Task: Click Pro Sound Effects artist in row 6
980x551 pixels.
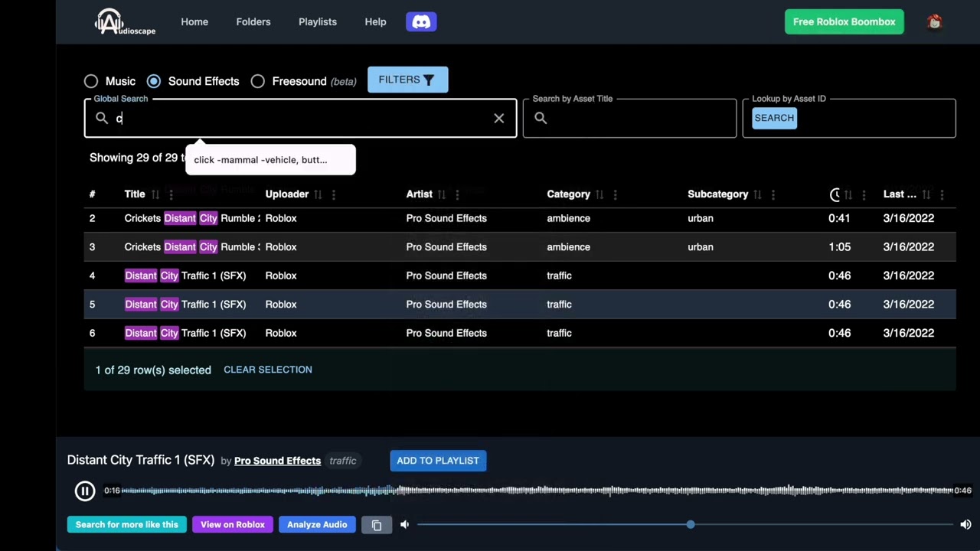Action: [446, 333]
